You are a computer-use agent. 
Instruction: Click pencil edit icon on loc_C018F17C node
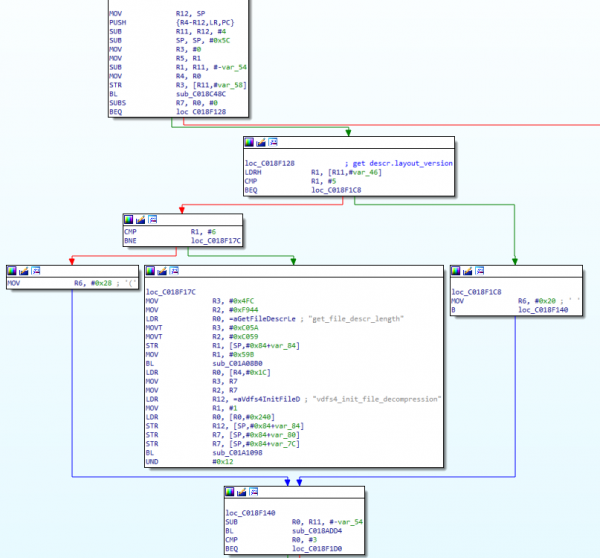point(163,270)
